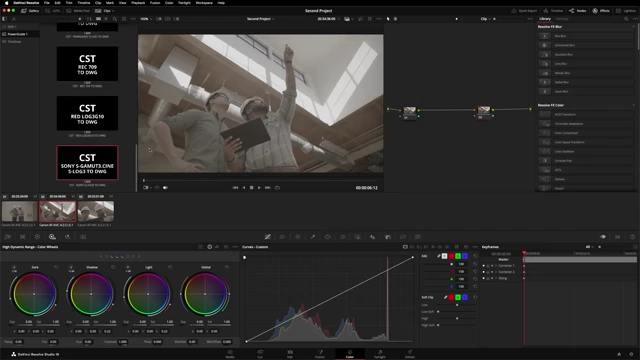The image size is (640, 360).
Task: Mute the viewer audio
Action: pos(165,188)
